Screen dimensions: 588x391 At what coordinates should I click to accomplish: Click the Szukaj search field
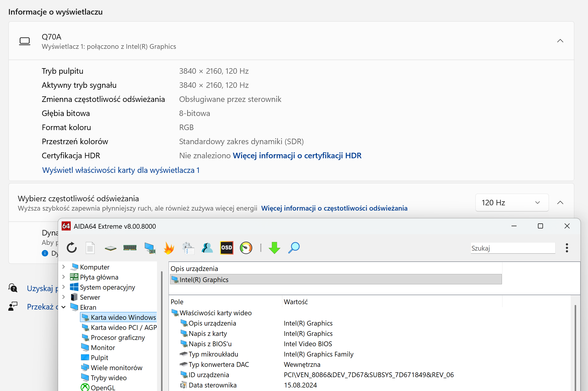click(x=513, y=248)
